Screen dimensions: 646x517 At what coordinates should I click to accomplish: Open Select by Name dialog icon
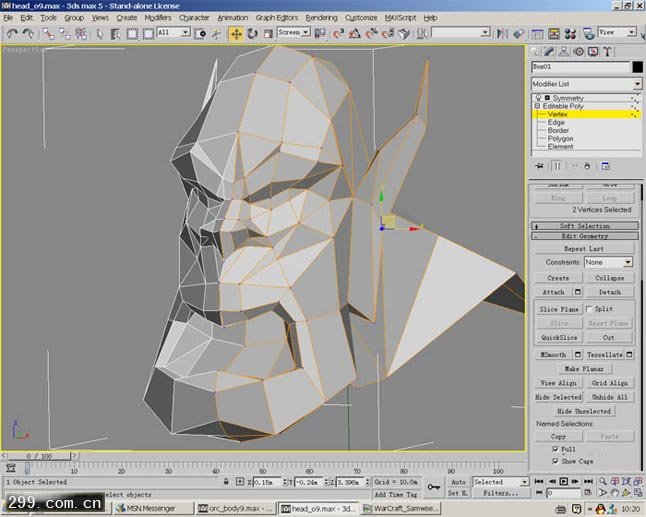click(x=116, y=34)
